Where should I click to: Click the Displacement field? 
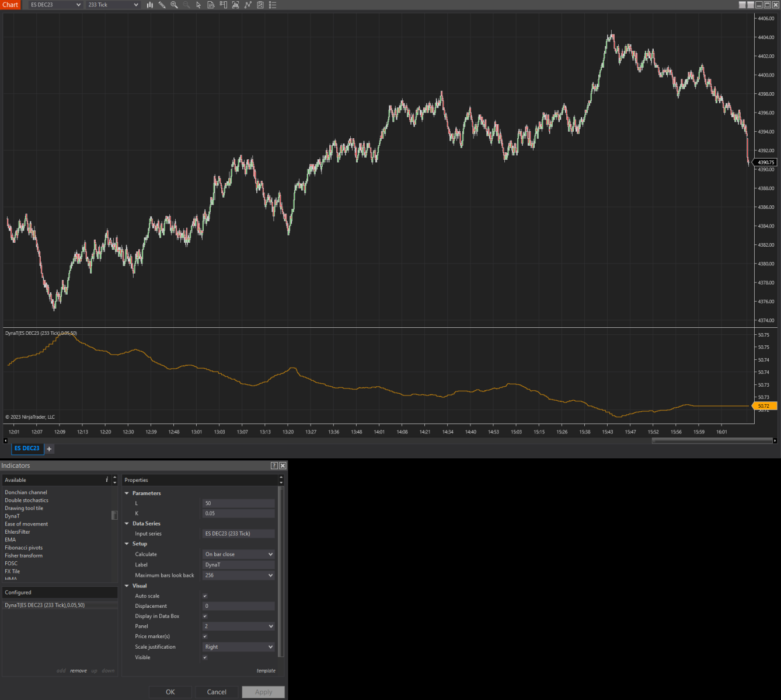coord(238,606)
